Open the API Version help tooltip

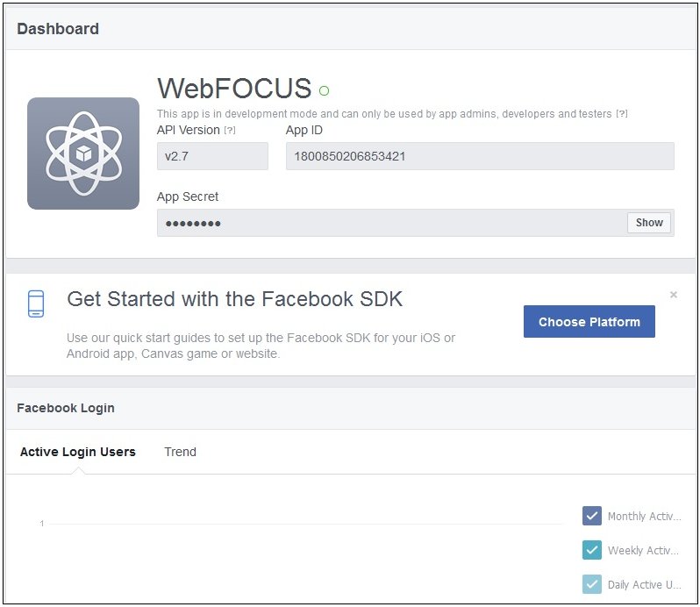pyautogui.click(x=230, y=131)
